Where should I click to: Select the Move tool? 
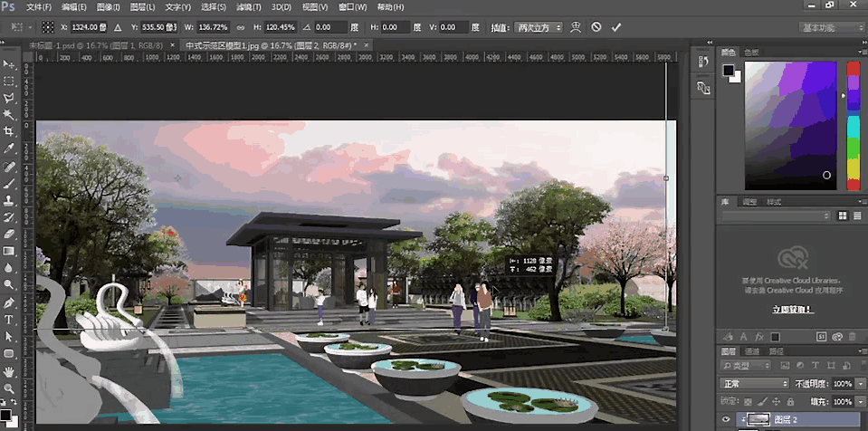(9, 65)
